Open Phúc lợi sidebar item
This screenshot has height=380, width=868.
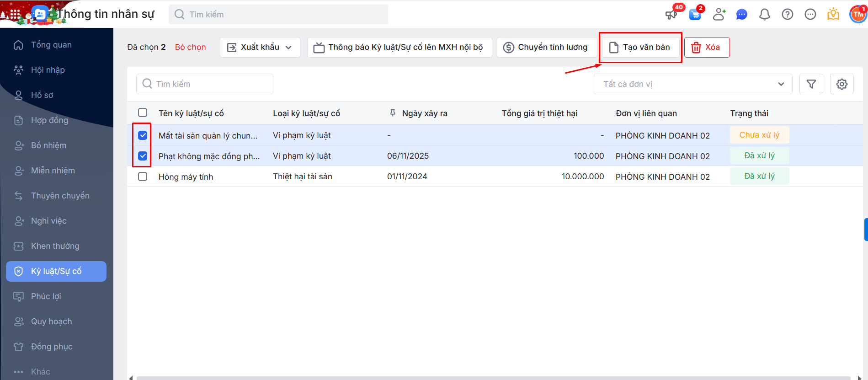tap(56, 296)
